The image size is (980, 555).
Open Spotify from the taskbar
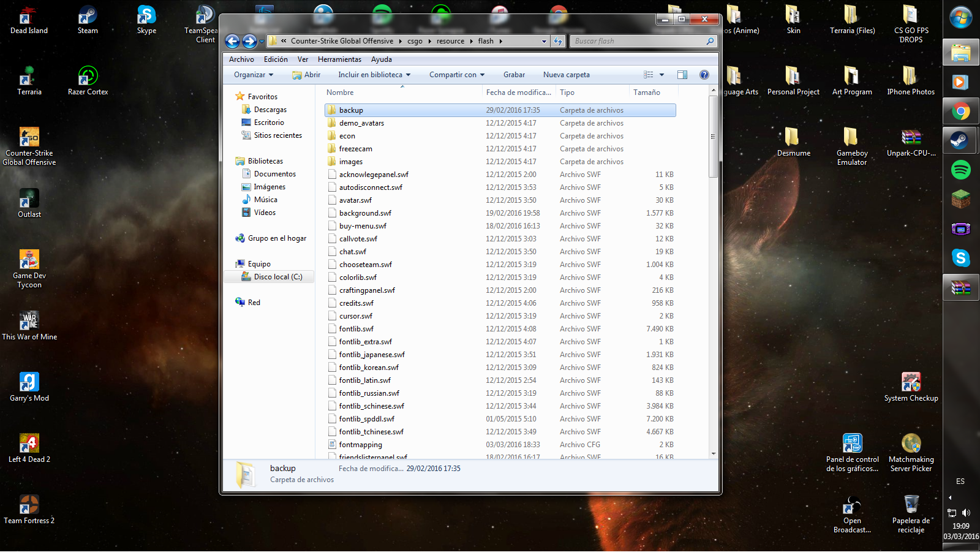click(960, 170)
